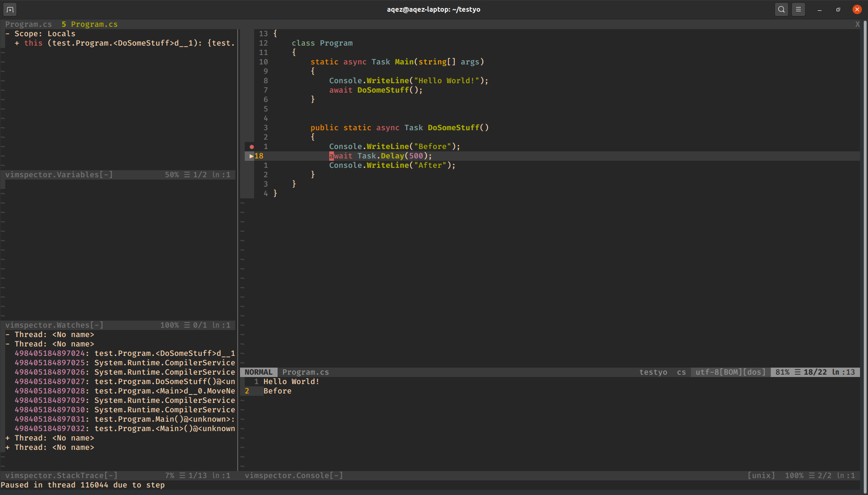Viewport: 868px width, 495px height.
Task: Expand the 'this' variable entry
Action: (17, 43)
